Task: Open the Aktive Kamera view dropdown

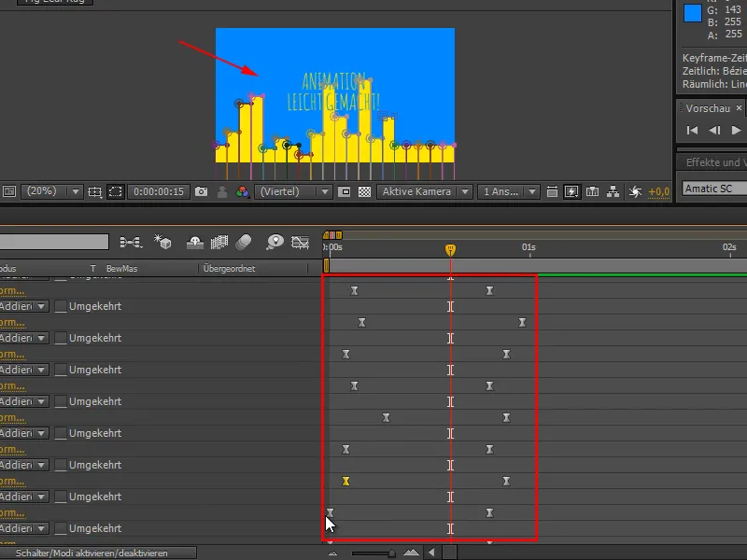Action: (x=425, y=191)
